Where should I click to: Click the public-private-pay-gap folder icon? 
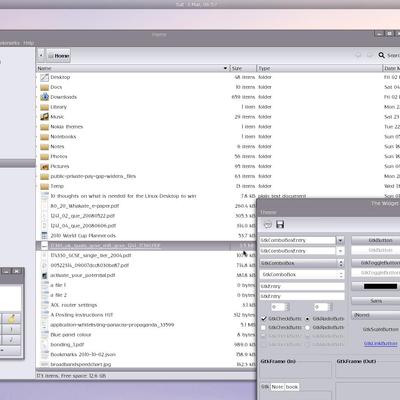point(44,176)
